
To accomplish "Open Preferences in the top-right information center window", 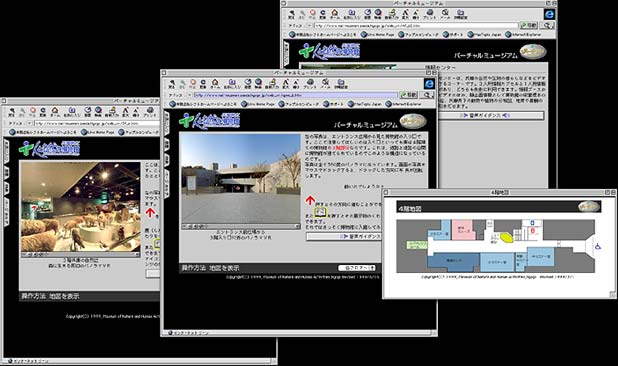I will click(x=460, y=14).
